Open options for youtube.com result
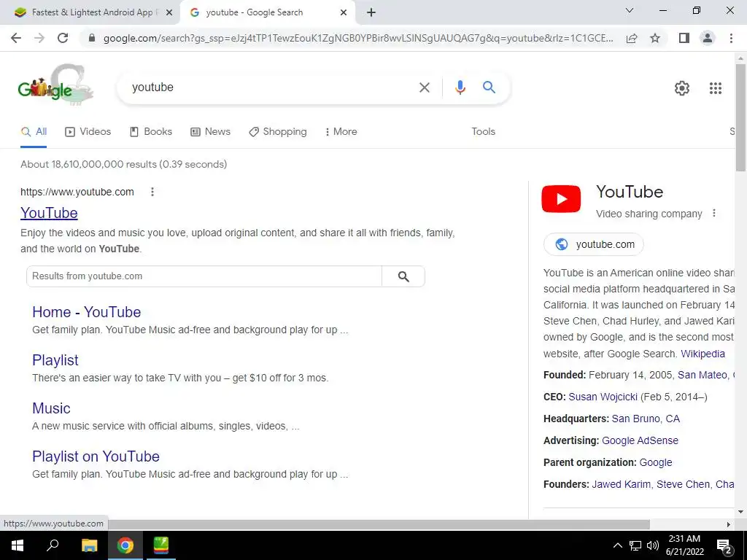747x560 pixels. click(152, 192)
